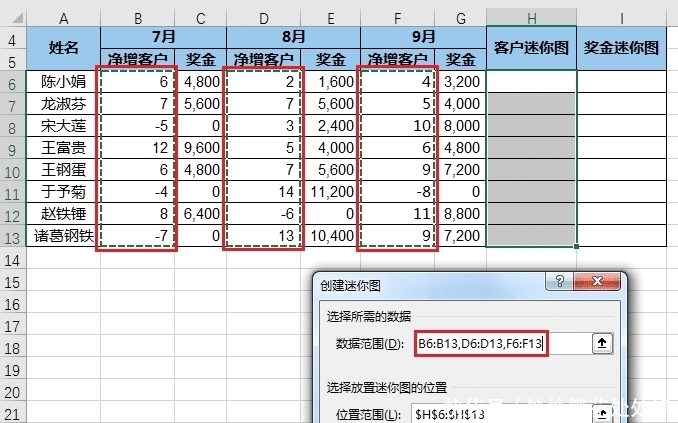Image resolution: width=678 pixels, height=423 pixels.
Task: Click the 8月 merged header cell
Action: pyautogui.click(x=294, y=37)
